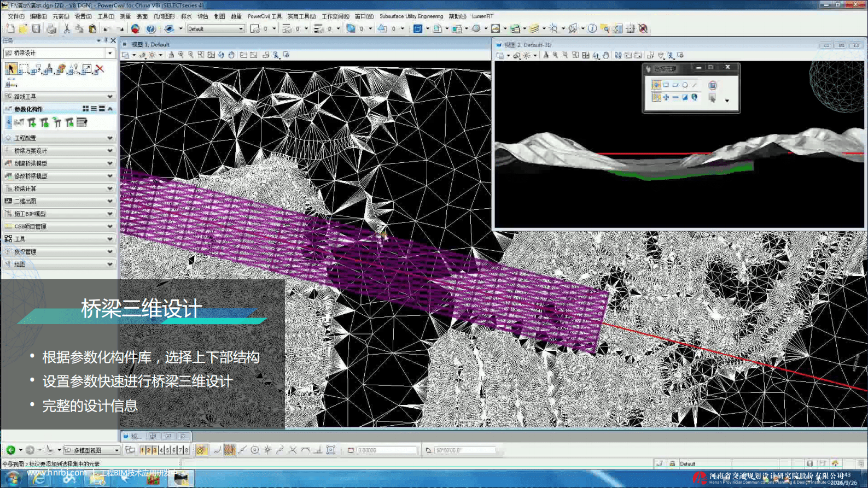The height and width of the screenshot is (488, 868).
Task: Click Rotate View icon in View 2 toolbar
Action: (x=596, y=55)
